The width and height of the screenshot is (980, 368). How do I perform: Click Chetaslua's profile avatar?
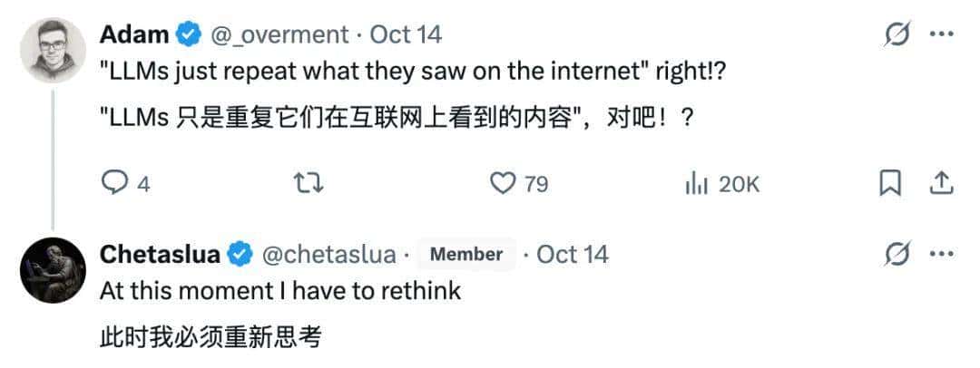(53, 270)
